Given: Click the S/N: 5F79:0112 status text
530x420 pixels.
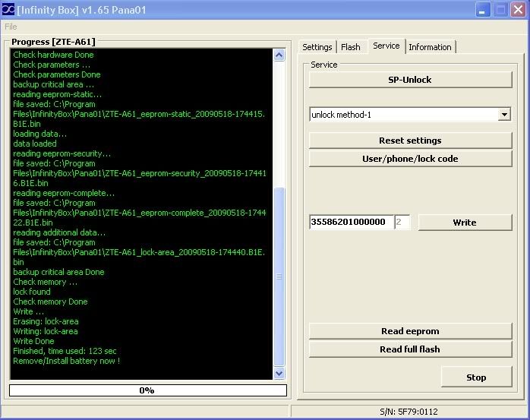Looking at the screenshot, I should (x=409, y=412).
